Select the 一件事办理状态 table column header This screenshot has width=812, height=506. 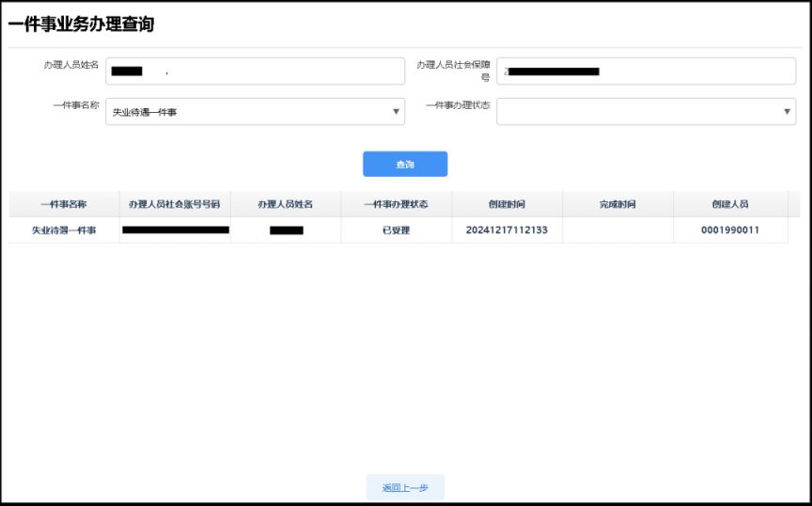(396, 204)
